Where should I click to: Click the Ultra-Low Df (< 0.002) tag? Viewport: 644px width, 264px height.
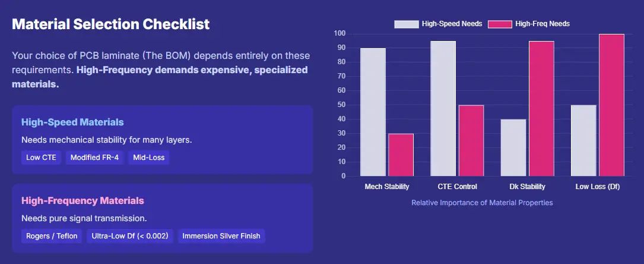tap(130, 236)
